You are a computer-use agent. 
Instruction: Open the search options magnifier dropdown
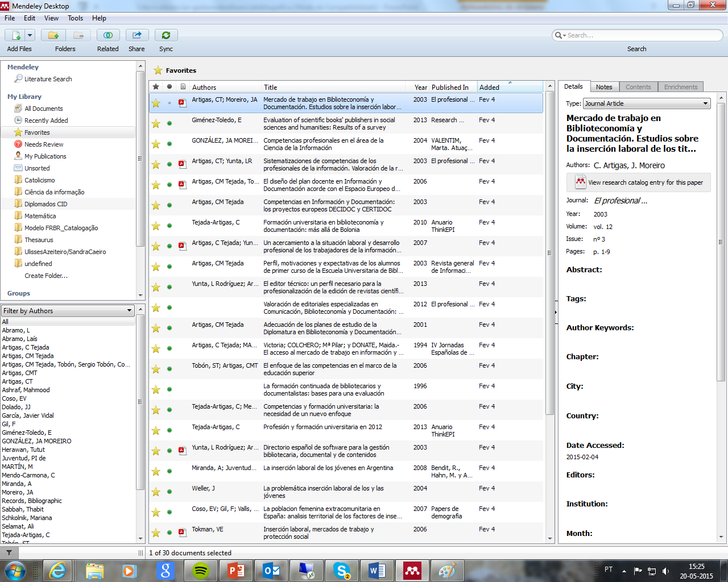pyautogui.click(x=560, y=35)
